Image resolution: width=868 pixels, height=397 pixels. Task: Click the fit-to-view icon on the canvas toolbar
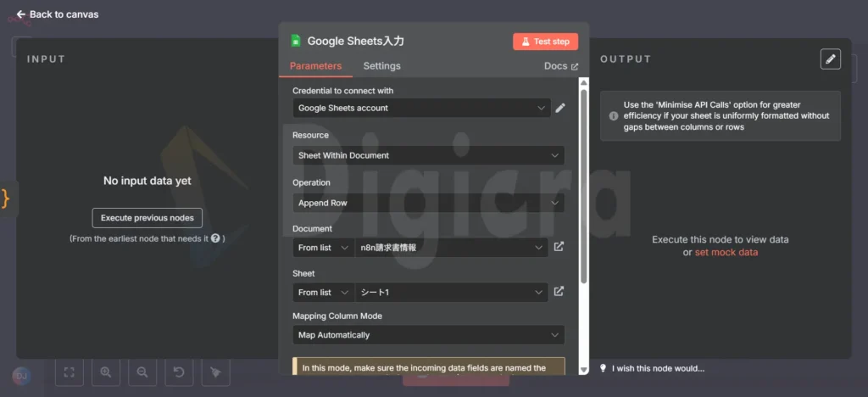(x=70, y=372)
